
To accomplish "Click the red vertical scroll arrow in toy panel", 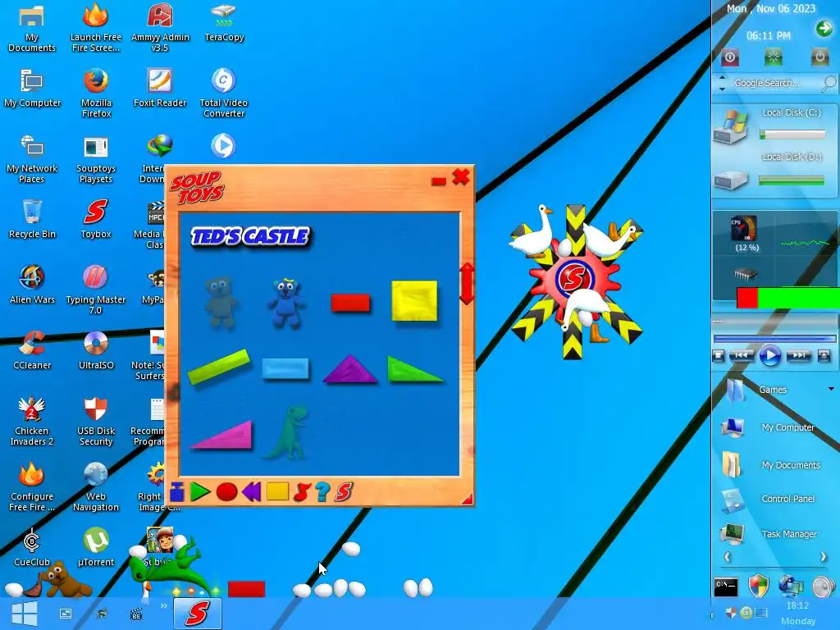I will 467,283.
